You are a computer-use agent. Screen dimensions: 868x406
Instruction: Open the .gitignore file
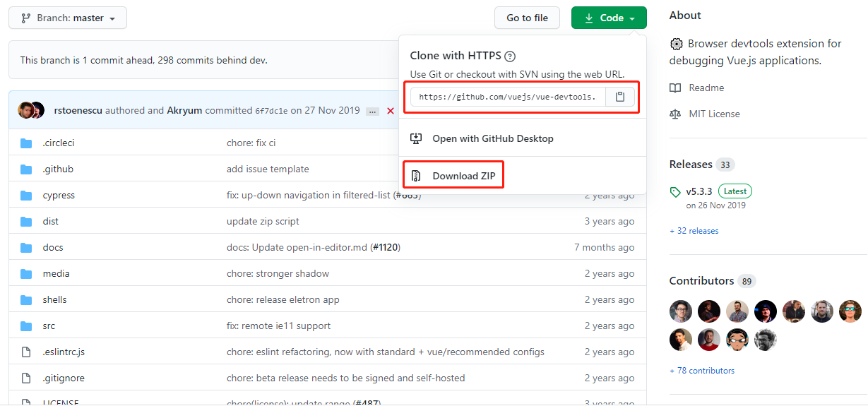[64, 378]
